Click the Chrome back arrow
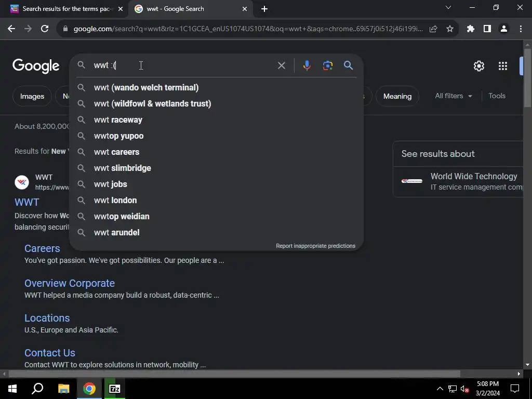 tap(11, 29)
